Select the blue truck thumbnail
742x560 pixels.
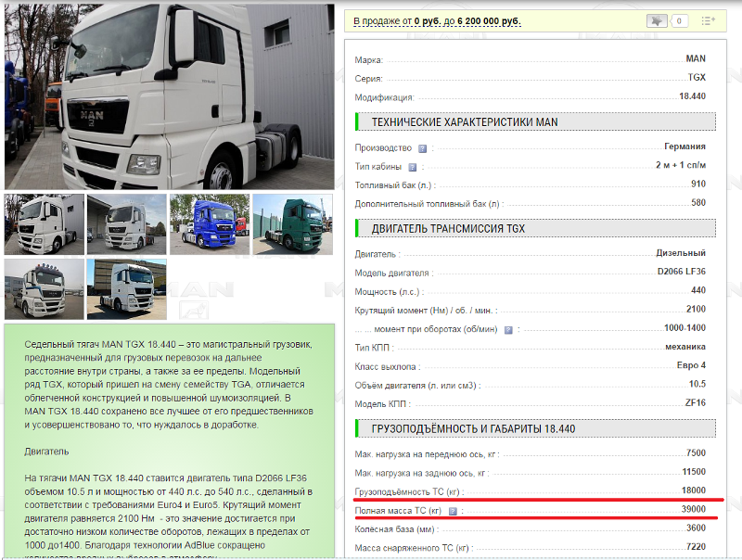pos(210,224)
